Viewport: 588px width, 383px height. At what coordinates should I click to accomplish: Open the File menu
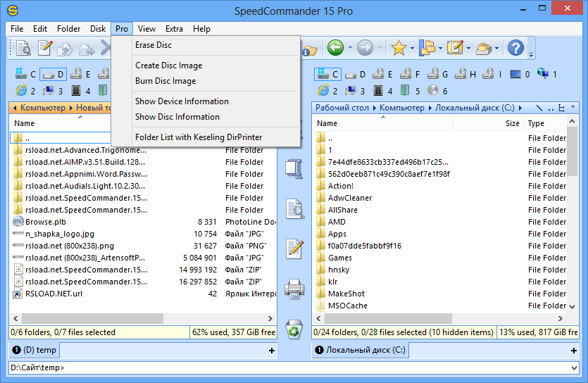pyautogui.click(x=17, y=29)
